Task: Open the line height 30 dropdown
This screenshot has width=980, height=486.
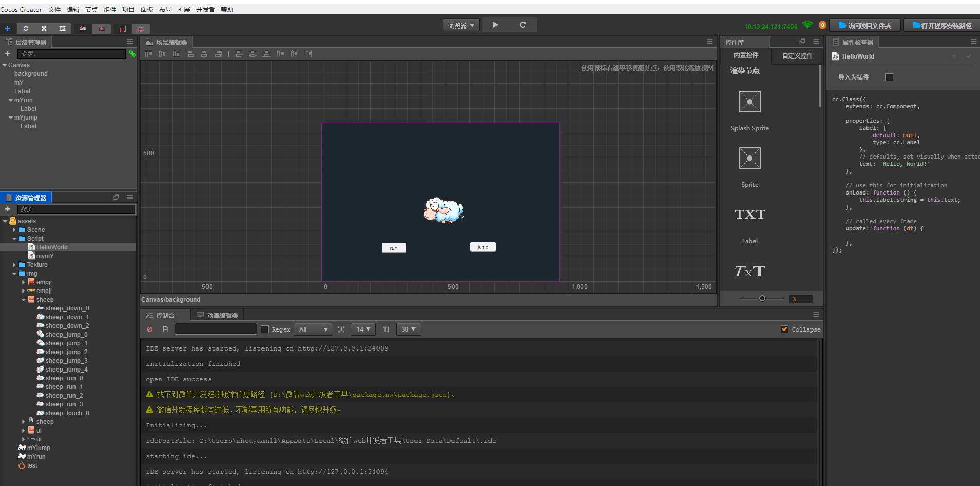Action: click(x=408, y=329)
